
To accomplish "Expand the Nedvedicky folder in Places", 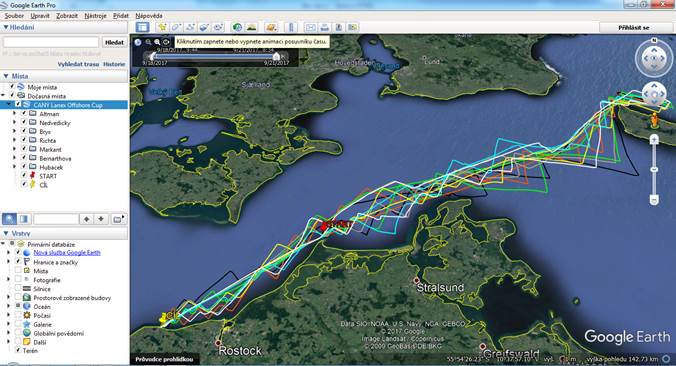I will pos(14,122).
